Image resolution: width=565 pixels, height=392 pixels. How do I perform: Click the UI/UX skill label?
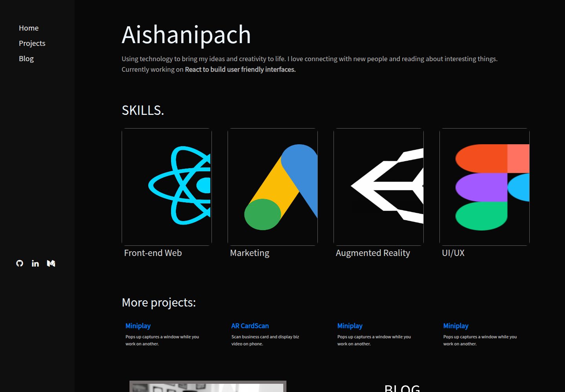coord(453,253)
